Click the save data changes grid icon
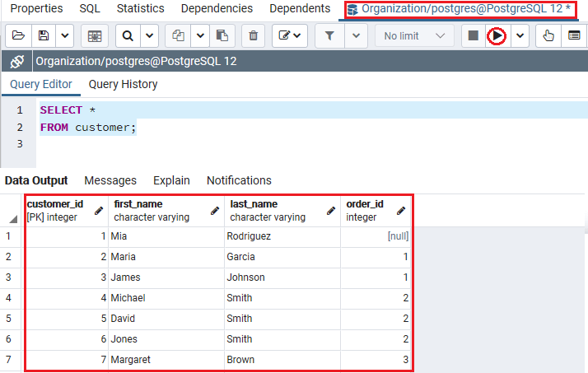Viewport: 588px width, 373px height. pyautogui.click(x=95, y=36)
